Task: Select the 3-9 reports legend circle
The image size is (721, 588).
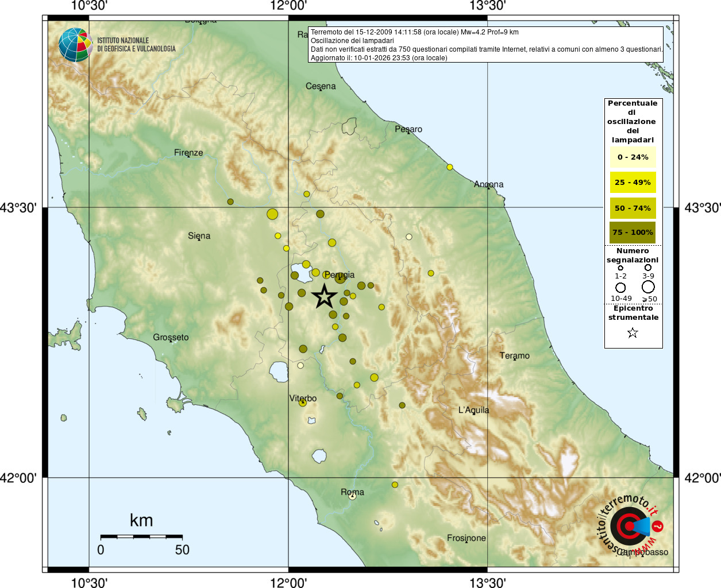Action: click(648, 268)
